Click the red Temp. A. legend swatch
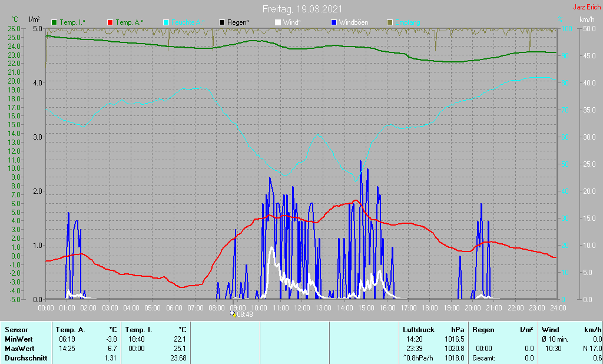Viewport: 603px width, 364px height. coord(110,23)
